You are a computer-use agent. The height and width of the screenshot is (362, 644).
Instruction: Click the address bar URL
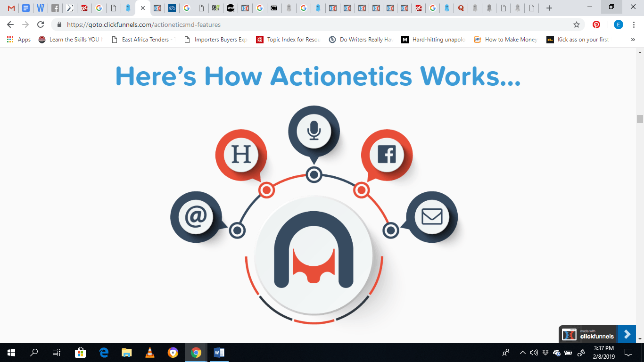coord(144,25)
